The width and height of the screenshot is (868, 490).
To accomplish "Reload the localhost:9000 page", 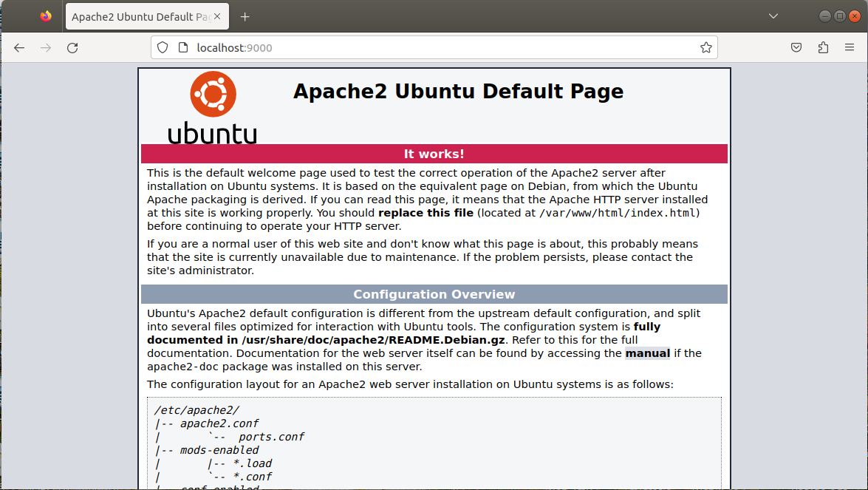I will (x=72, y=48).
